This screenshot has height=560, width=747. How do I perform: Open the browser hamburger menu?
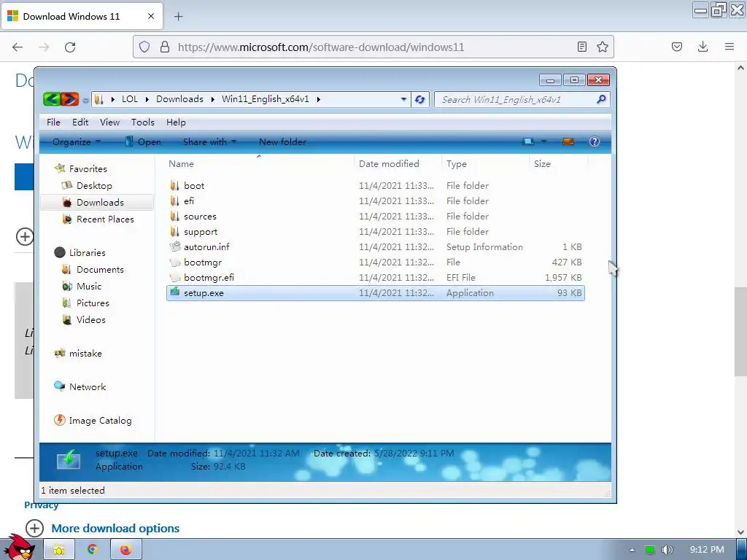tap(729, 47)
